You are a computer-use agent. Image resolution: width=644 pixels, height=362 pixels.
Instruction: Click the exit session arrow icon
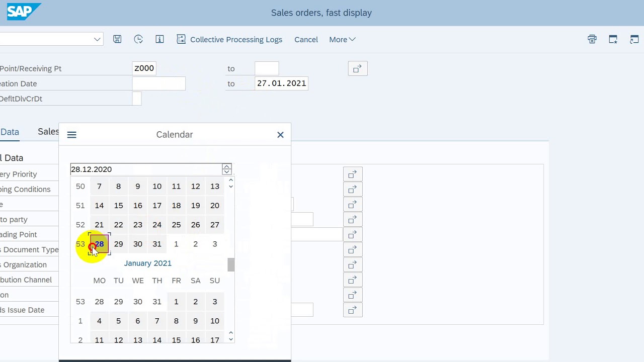click(634, 39)
